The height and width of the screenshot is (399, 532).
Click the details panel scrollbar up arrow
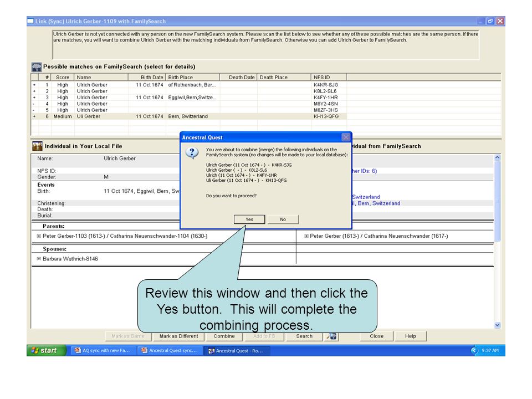497,157
